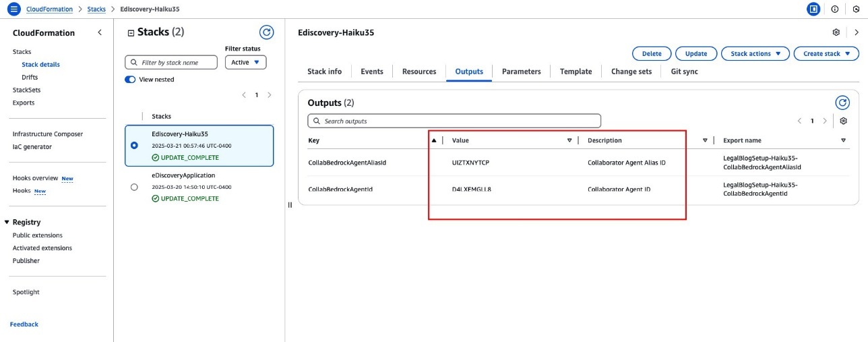Collapse the Stacks panel header toggle
The width and height of the screenshot is (868, 342).
(x=131, y=32)
